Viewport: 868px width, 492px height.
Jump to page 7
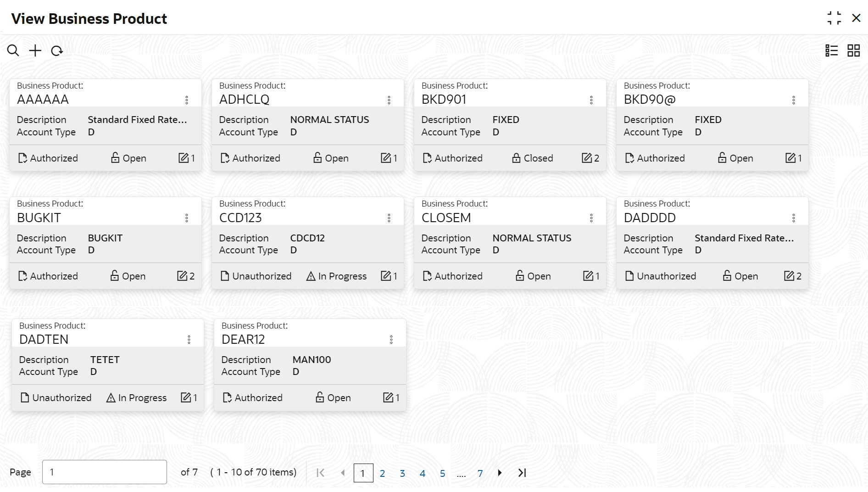(x=480, y=473)
